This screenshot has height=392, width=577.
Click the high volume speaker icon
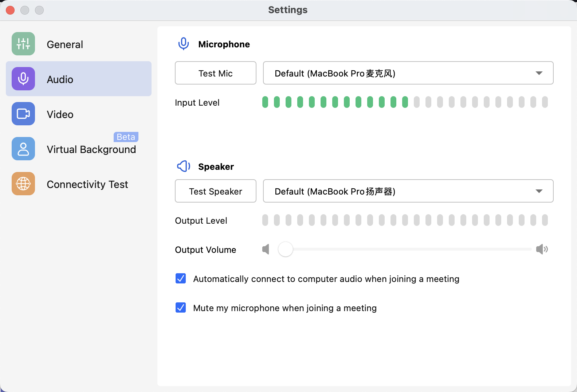tap(542, 250)
